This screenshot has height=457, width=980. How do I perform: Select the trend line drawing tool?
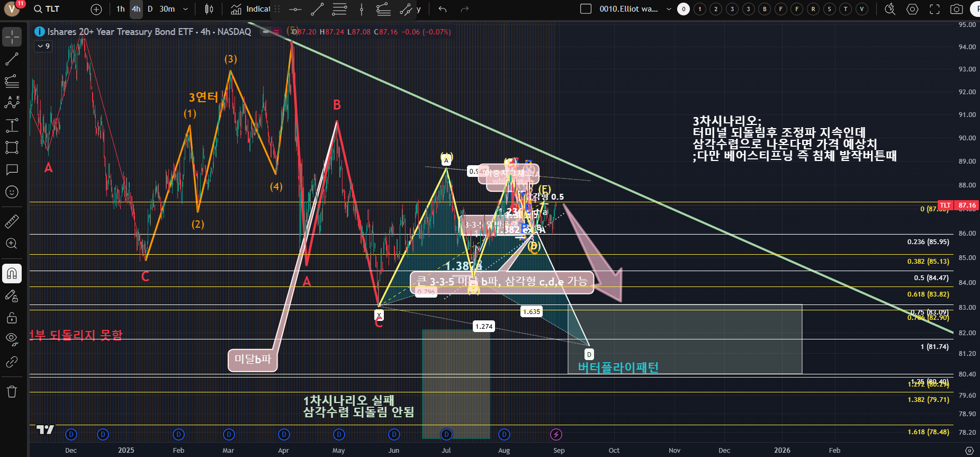point(12,59)
